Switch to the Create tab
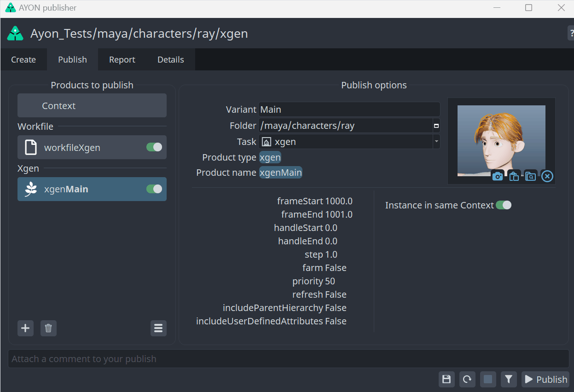574x392 pixels. click(23, 60)
